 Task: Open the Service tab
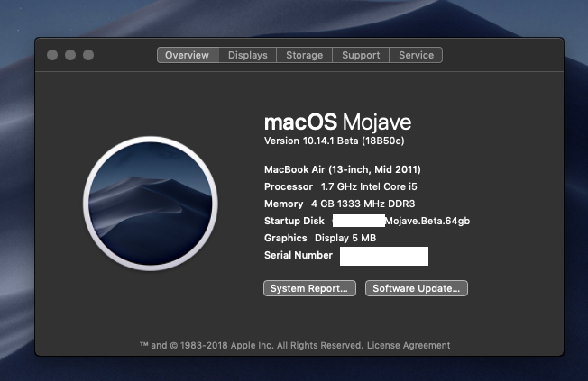click(416, 55)
